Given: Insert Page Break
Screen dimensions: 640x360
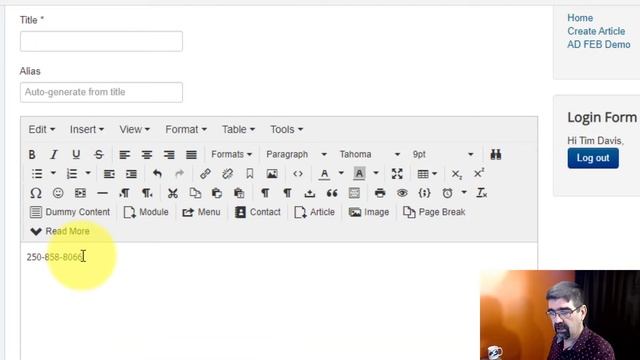Looking at the screenshot, I should point(434,212).
